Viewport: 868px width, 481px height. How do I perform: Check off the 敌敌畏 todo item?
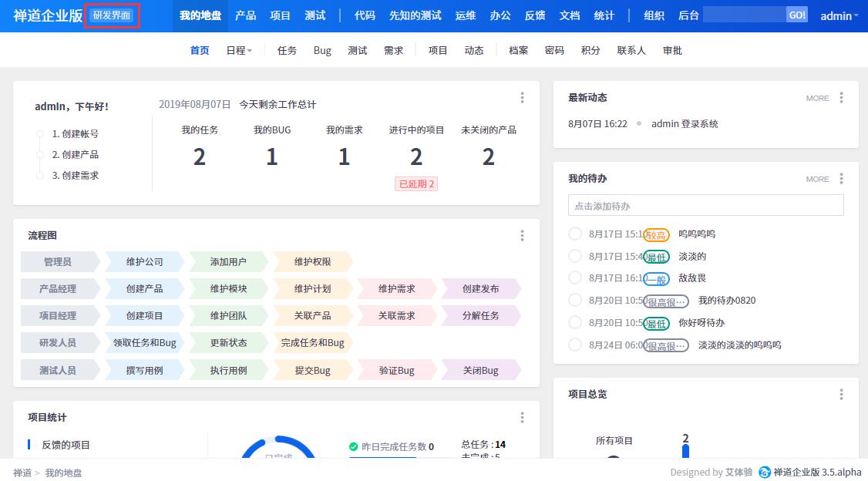574,278
